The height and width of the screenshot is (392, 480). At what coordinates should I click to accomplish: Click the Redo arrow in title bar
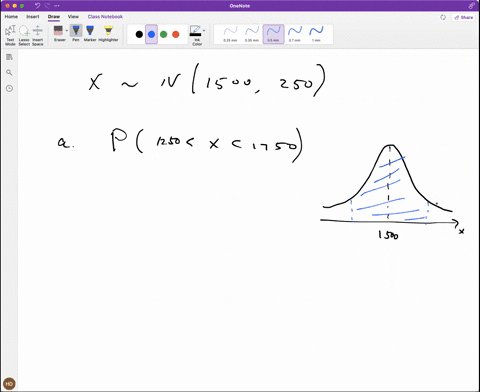pyautogui.click(x=47, y=6)
